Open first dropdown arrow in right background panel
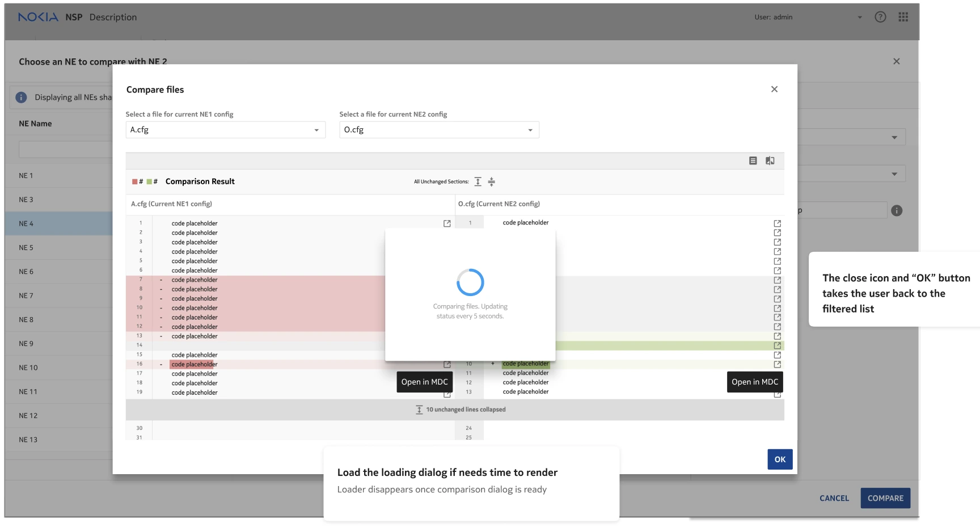 click(x=894, y=137)
